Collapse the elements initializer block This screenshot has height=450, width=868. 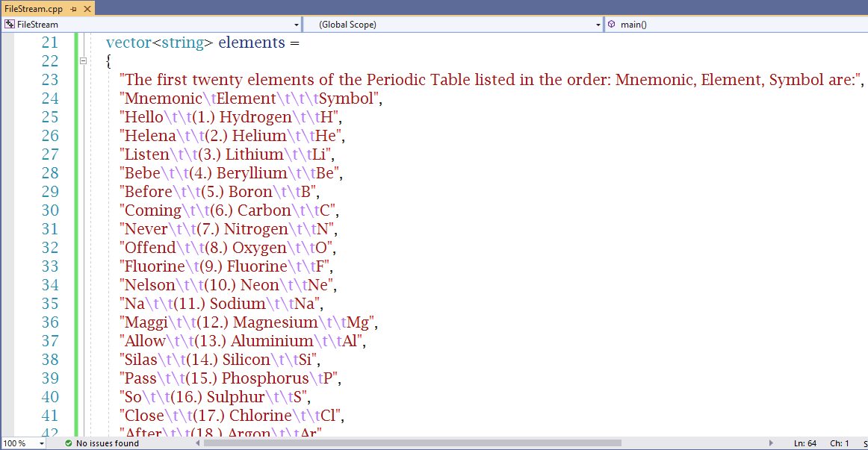pyautogui.click(x=84, y=61)
